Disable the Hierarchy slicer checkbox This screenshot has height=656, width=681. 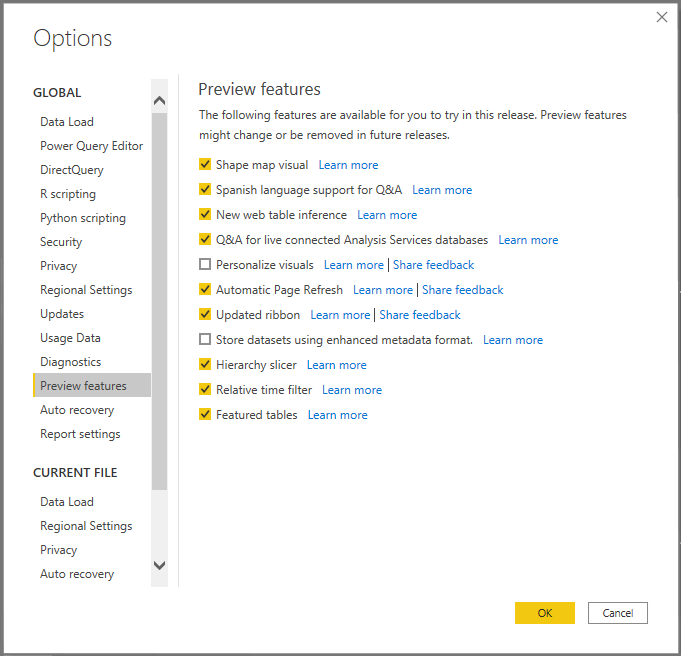pos(205,365)
